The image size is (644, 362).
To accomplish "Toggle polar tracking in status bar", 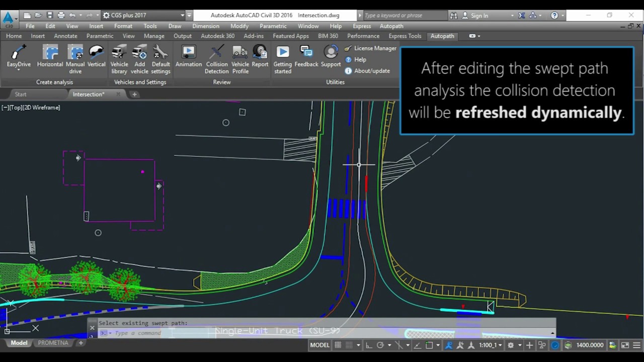I will coord(380,345).
